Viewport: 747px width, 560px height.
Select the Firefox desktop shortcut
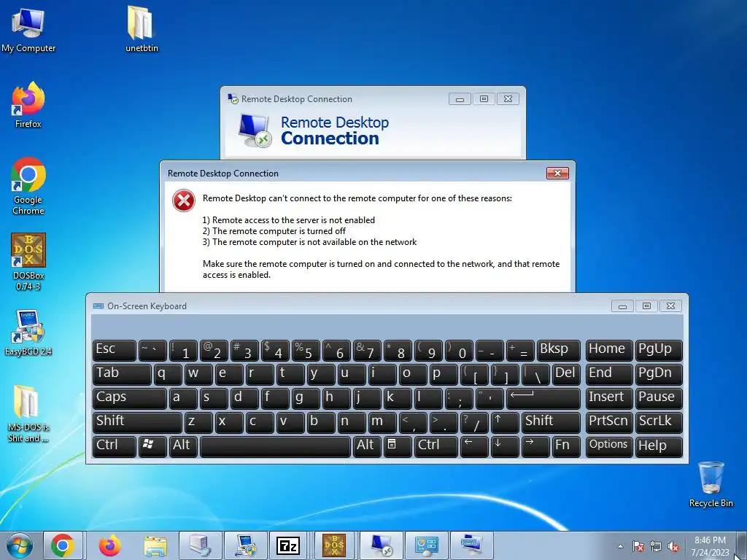[x=28, y=105]
